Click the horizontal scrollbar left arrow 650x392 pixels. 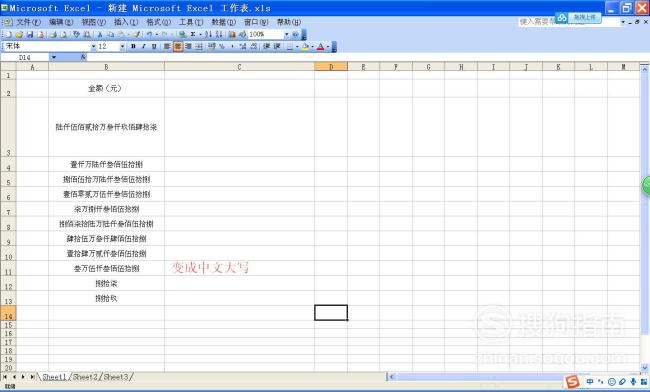tap(392, 377)
